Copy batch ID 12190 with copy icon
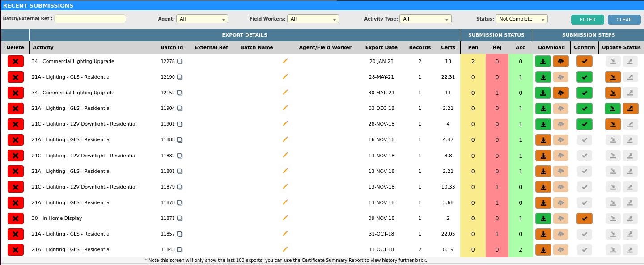The width and height of the screenshot is (644, 265). [x=180, y=77]
